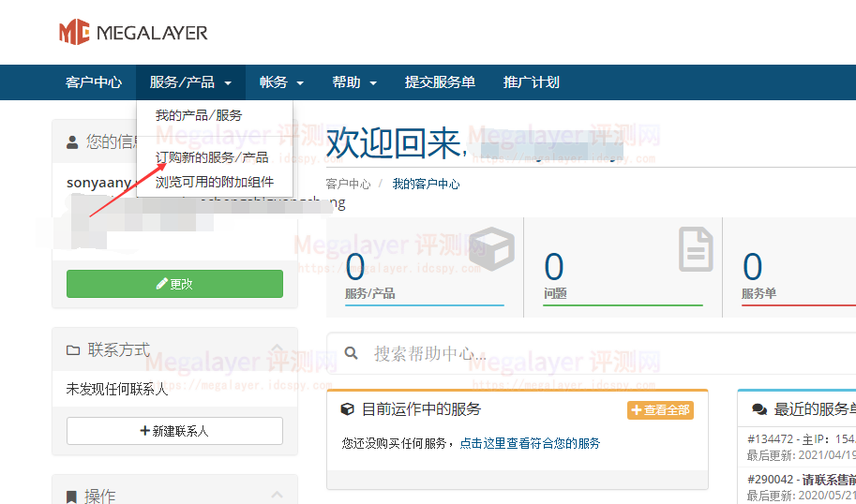
Task: Click the 未发现任何联系人 text
Action: click(x=117, y=390)
